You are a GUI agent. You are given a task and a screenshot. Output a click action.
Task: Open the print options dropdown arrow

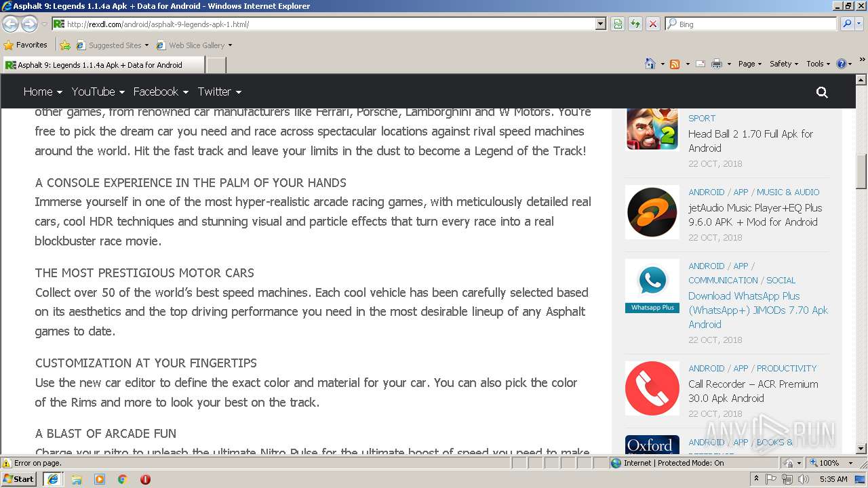click(x=729, y=64)
